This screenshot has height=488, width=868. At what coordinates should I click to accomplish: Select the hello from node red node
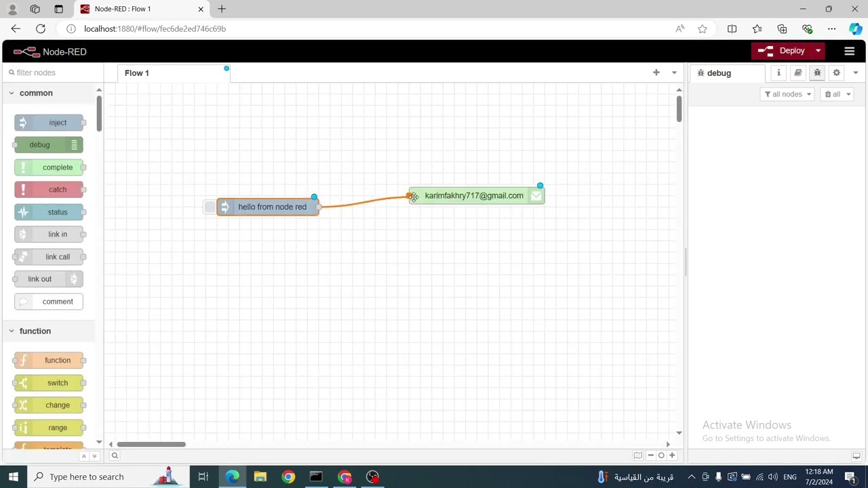point(268,207)
